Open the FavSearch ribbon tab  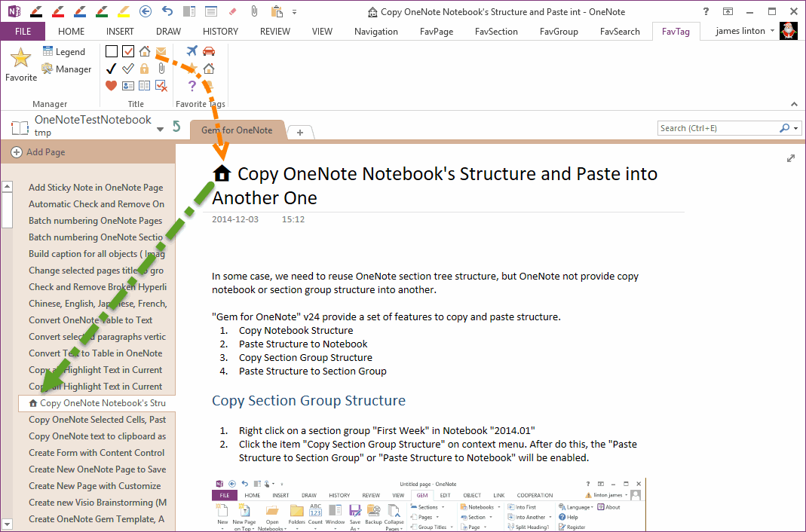tap(620, 32)
